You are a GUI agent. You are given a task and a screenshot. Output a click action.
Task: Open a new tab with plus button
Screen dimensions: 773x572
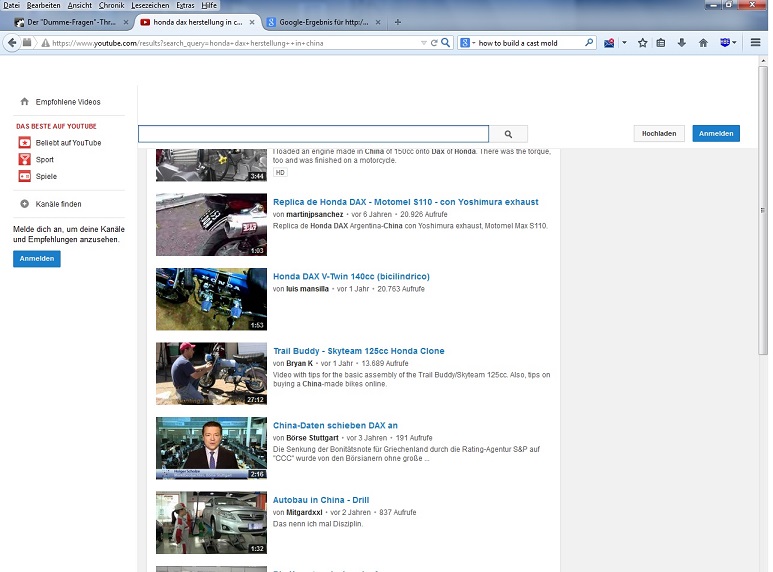(398, 22)
